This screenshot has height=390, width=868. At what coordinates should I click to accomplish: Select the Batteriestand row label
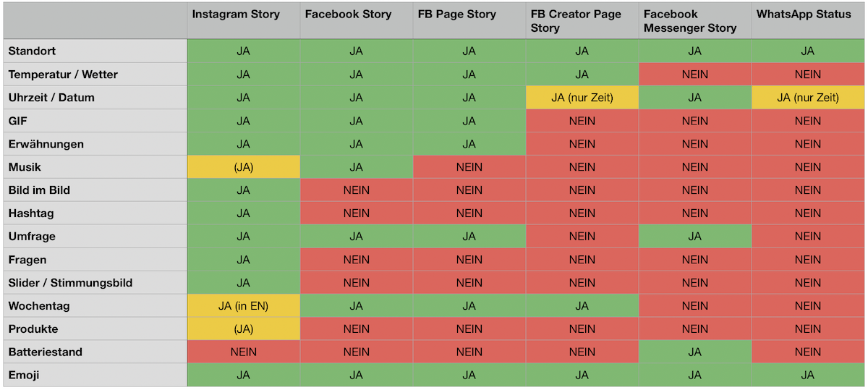tap(95, 352)
